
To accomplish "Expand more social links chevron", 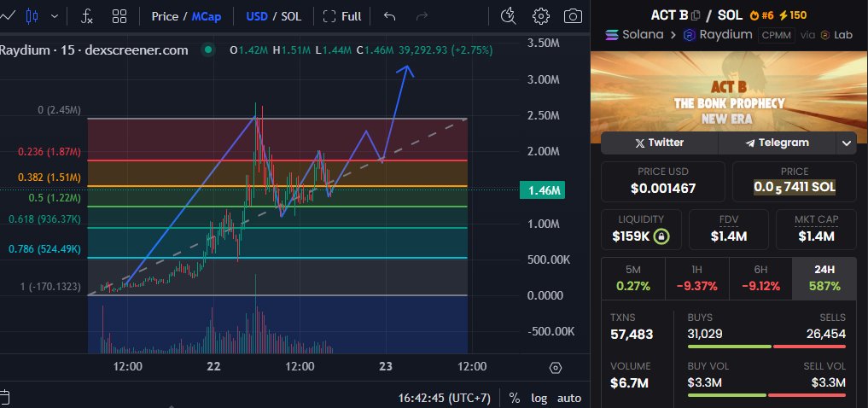I will (x=847, y=143).
